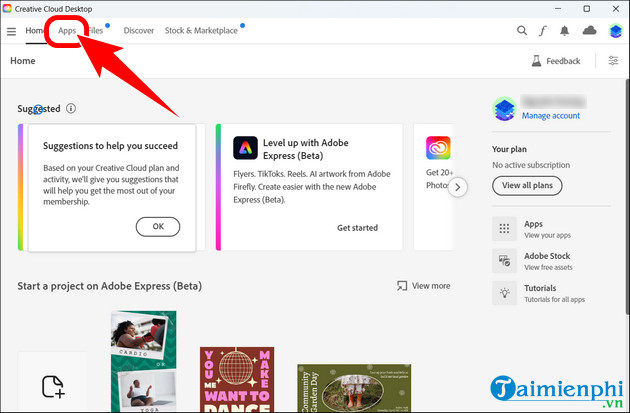
Task: Show info about Suggested section
Action: tap(71, 108)
